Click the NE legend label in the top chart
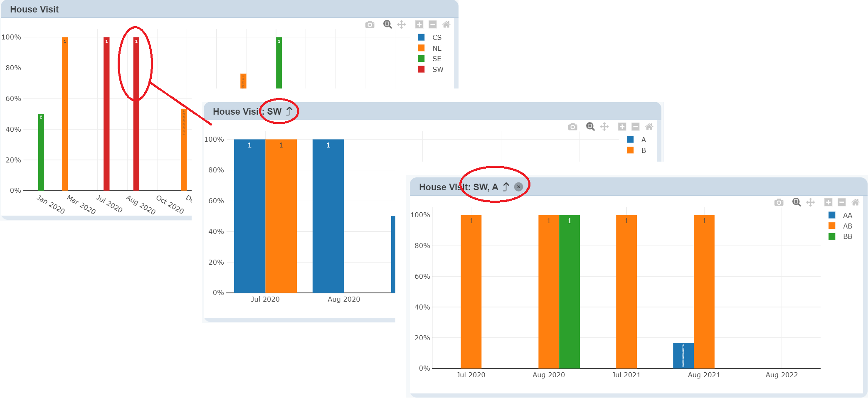The height and width of the screenshot is (398, 868). pyautogui.click(x=436, y=48)
